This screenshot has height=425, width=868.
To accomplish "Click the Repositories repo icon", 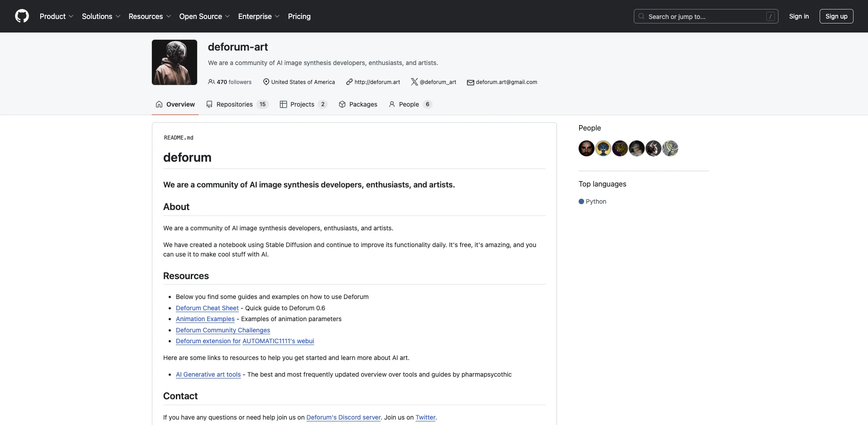I will tap(209, 104).
